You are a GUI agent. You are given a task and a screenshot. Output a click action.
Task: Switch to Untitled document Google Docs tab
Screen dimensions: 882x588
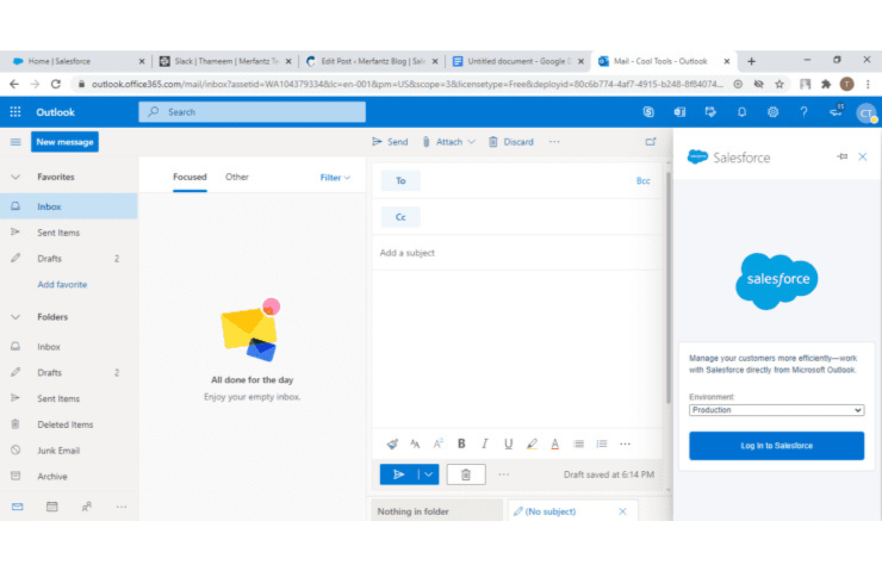tap(516, 61)
